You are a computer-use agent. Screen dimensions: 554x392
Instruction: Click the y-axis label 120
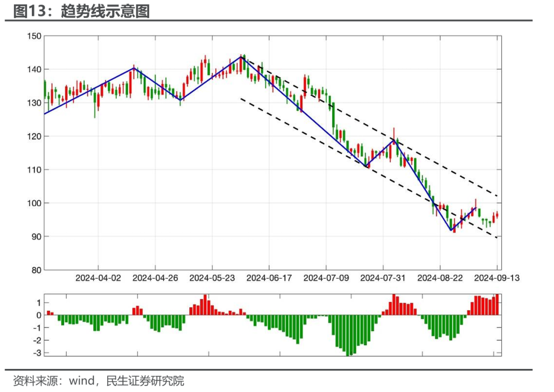click(x=34, y=136)
